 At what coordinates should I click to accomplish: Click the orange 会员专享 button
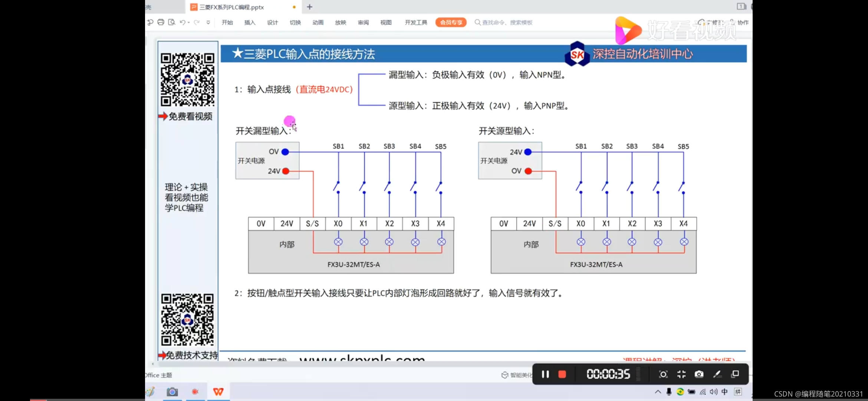[x=451, y=22]
